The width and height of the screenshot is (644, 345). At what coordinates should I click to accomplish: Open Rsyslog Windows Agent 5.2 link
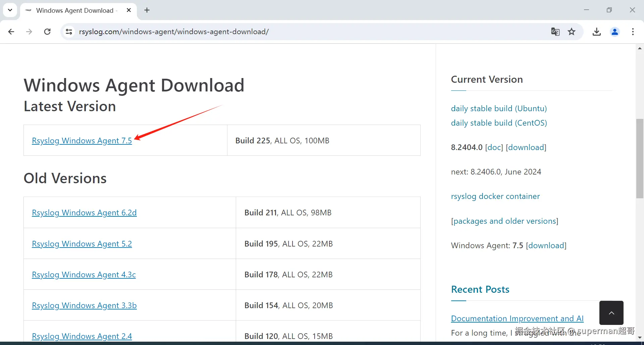[82, 244]
